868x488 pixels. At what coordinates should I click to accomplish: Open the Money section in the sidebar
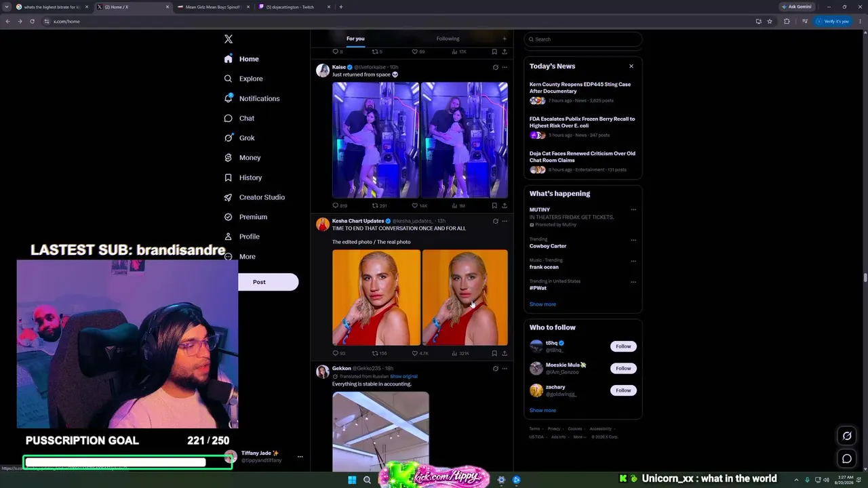242,157
